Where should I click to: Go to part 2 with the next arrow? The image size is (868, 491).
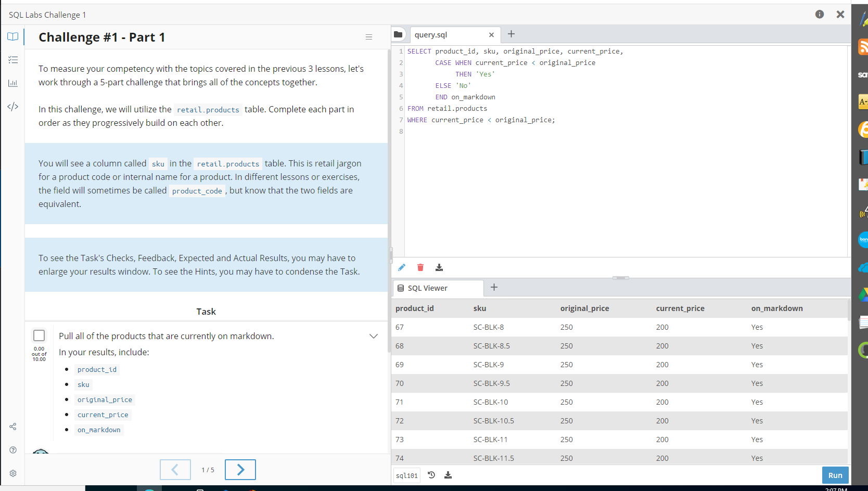240,469
